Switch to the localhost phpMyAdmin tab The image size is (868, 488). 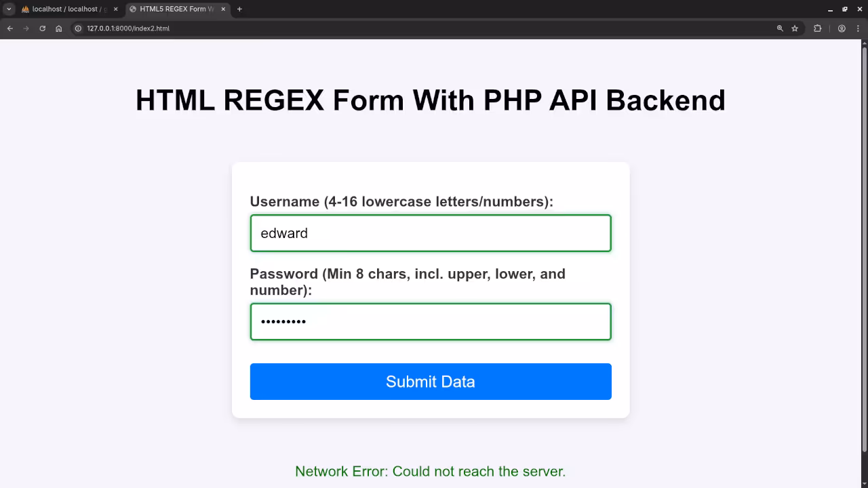(x=64, y=9)
